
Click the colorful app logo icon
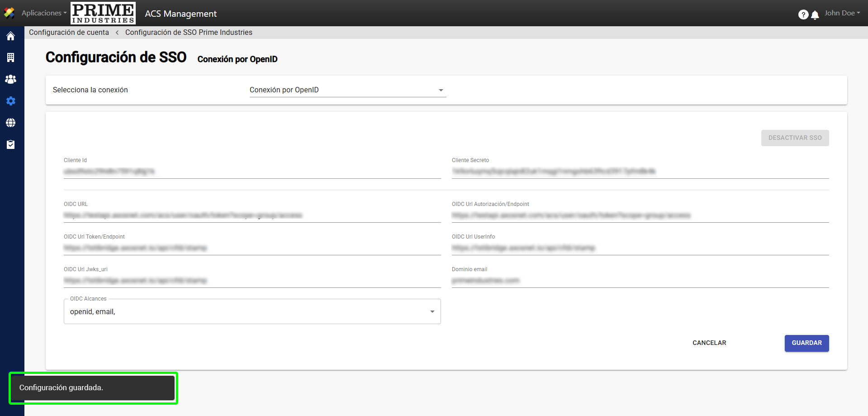pyautogui.click(x=9, y=13)
